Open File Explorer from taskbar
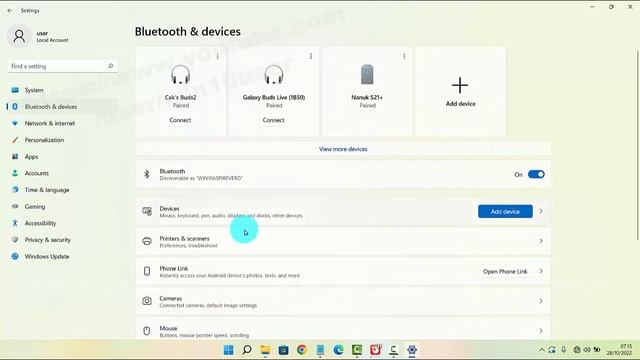This screenshot has width=640, height=360. click(265, 350)
